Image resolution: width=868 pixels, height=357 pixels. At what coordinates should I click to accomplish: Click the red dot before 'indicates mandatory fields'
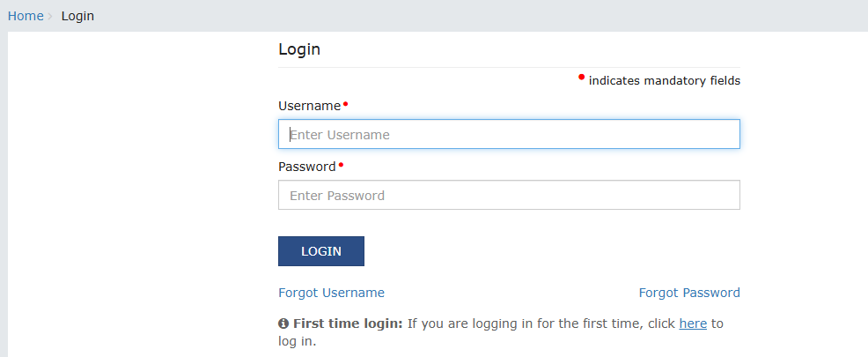pyautogui.click(x=581, y=78)
